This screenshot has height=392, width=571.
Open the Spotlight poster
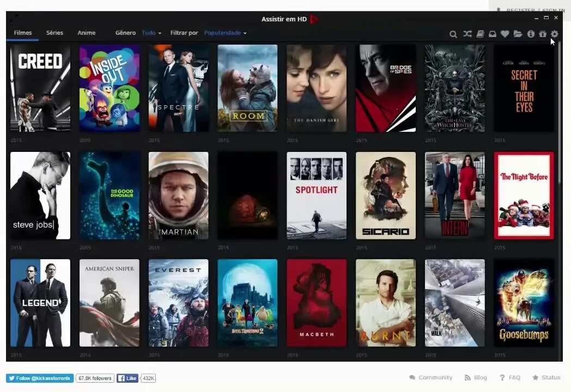[x=317, y=195]
